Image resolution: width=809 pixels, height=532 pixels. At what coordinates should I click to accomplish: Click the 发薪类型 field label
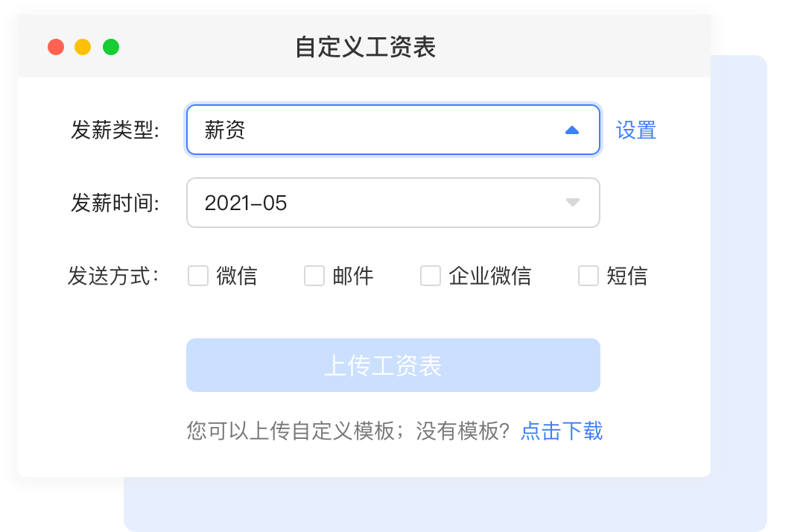coord(115,130)
